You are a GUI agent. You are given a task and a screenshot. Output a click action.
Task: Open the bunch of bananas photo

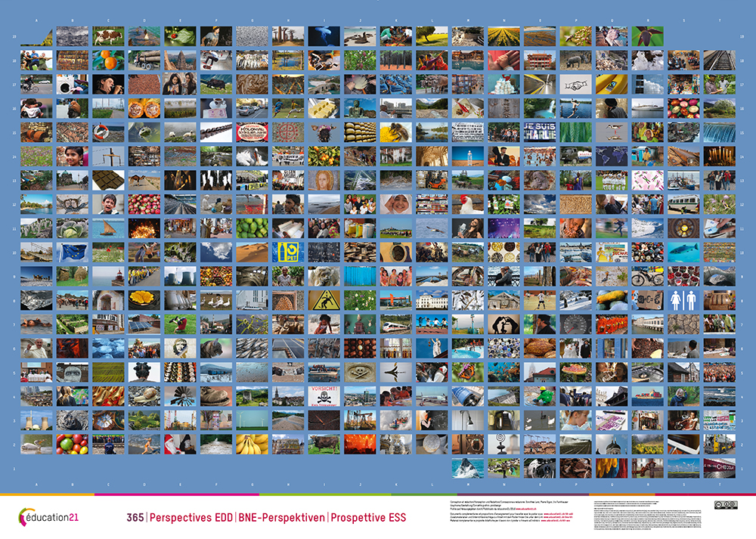point(251,443)
